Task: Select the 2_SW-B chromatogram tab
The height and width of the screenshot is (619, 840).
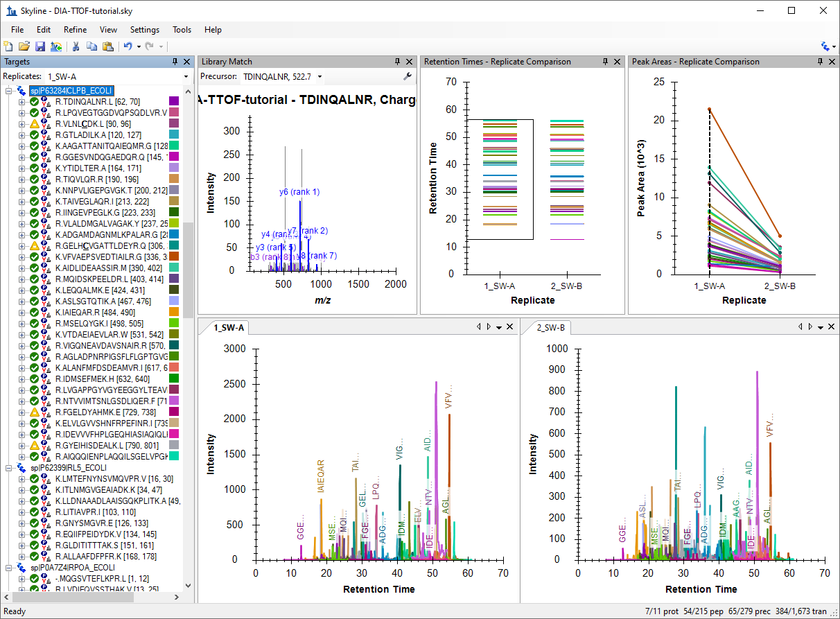Action: pos(551,327)
